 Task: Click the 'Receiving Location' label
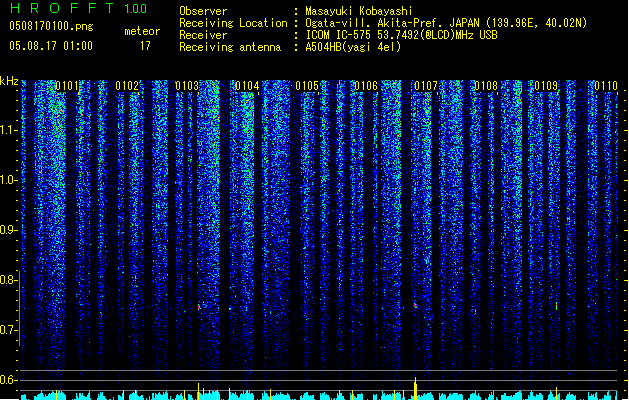pos(233,23)
